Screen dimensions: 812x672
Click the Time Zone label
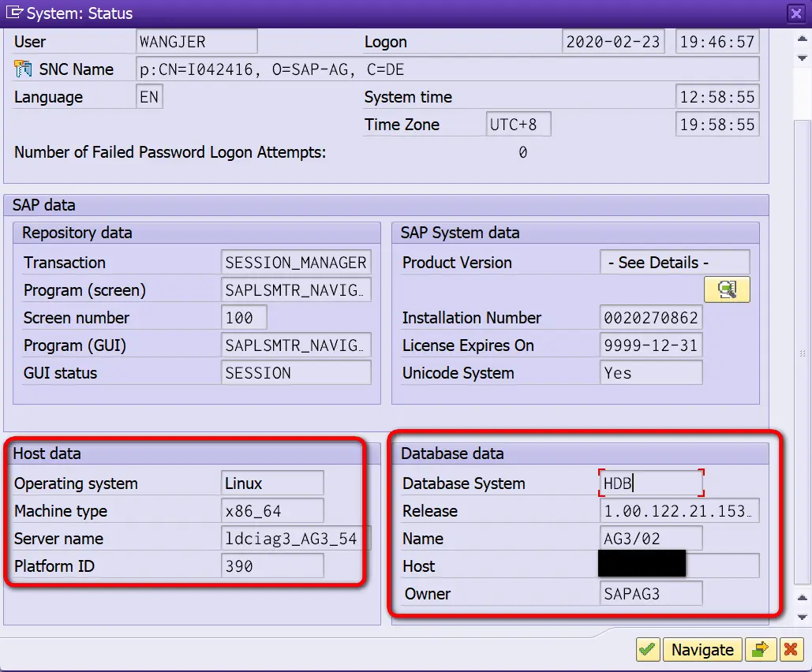(x=402, y=125)
